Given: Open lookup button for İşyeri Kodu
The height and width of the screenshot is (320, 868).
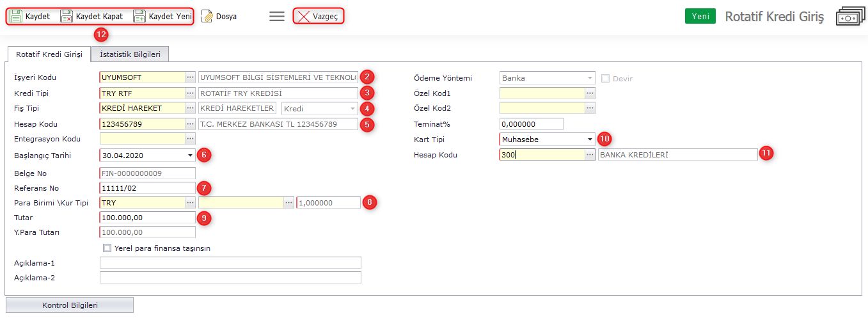Looking at the screenshot, I should pos(190,77).
